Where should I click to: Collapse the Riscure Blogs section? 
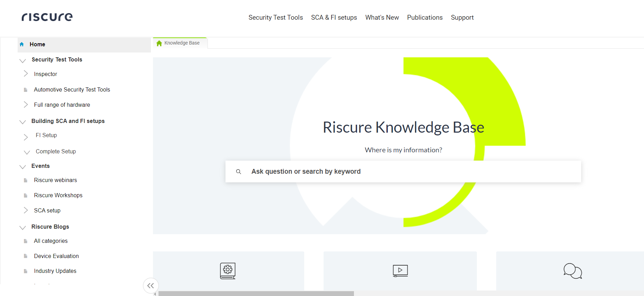click(23, 228)
